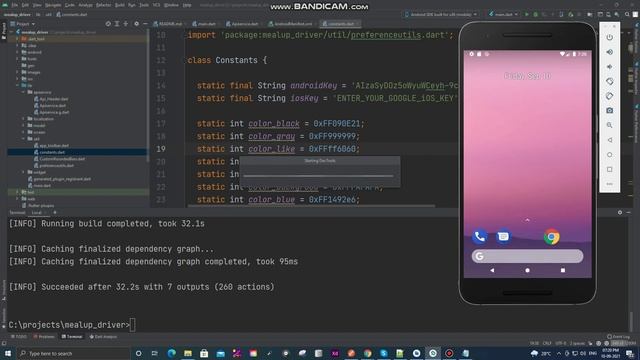Image resolution: width=640 pixels, height=360 pixels.
Task: Tap the Android navigation Home button on phone screen
Action: tap(527, 270)
